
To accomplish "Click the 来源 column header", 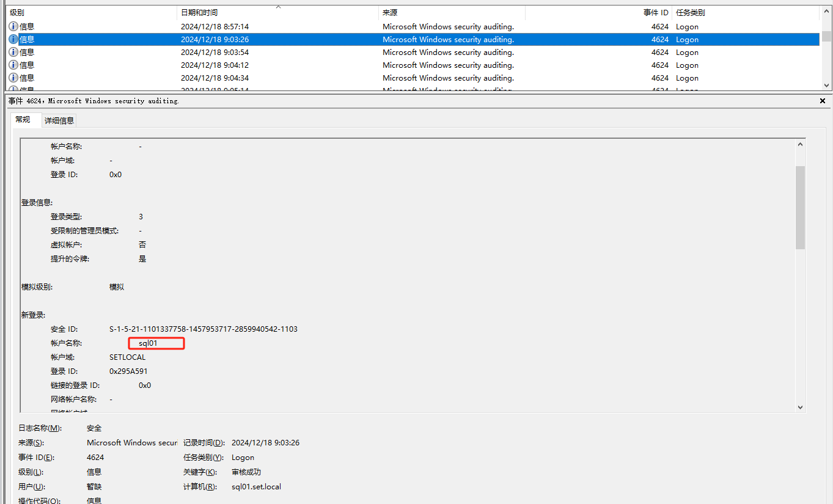I will point(452,12).
